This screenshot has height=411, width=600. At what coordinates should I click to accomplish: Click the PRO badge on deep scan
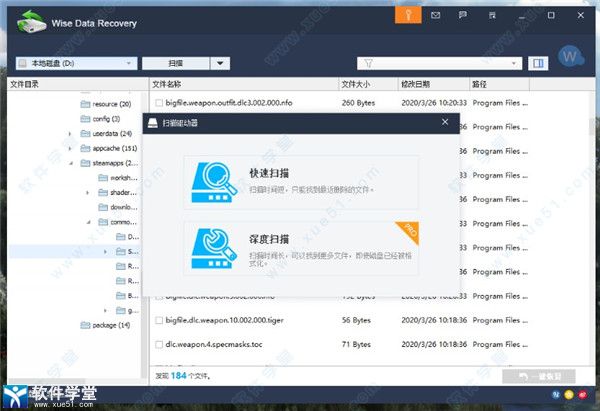(409, 231)
